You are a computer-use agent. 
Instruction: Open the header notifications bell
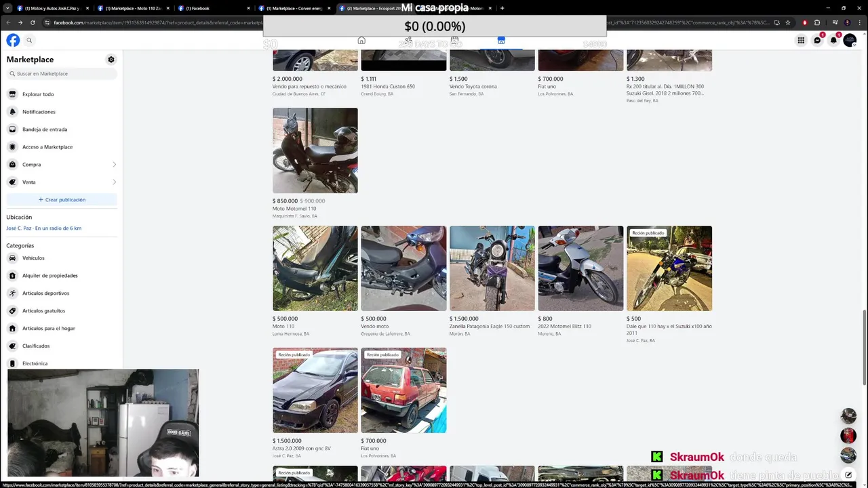click(833, 41)
